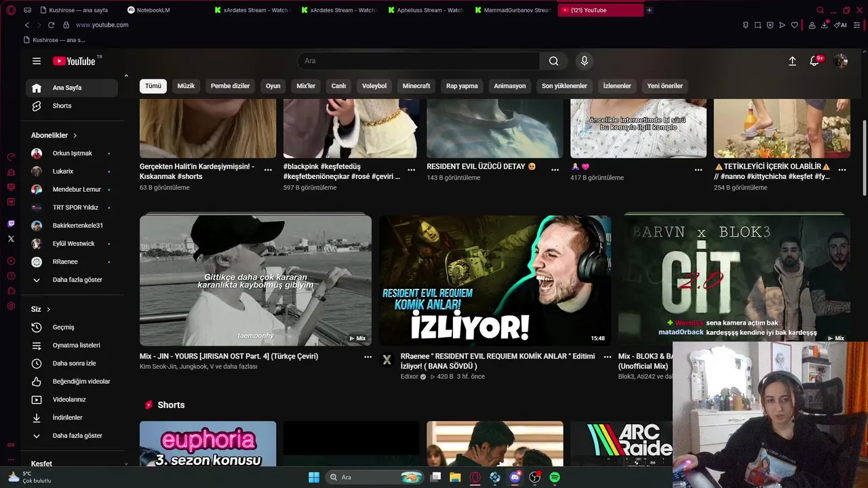Screen dimensions: 868x488
Task: Open Opera sidebar settings gear icon
Action: click(11, 306)
